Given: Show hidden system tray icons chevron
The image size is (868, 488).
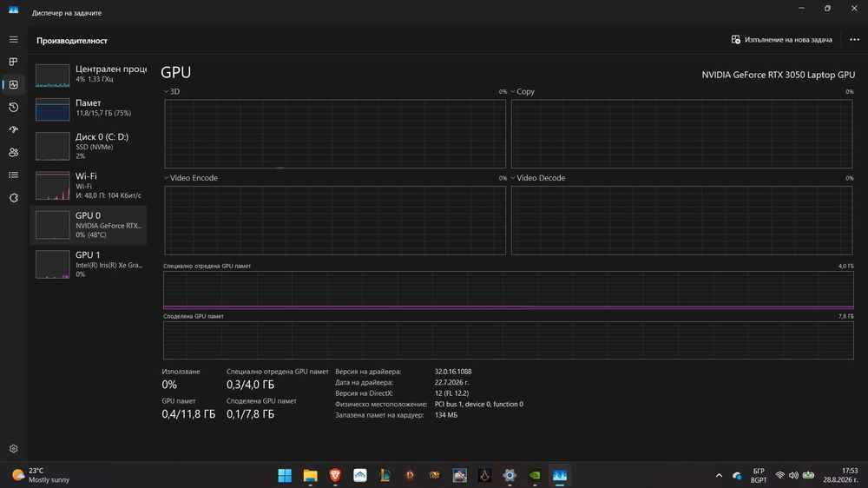Looking at the screenshot, I should coord(719,475).
